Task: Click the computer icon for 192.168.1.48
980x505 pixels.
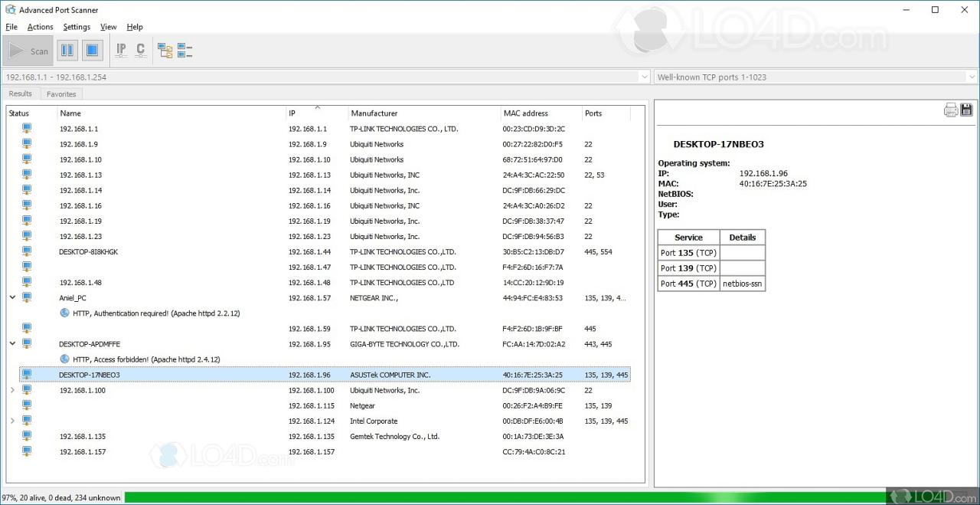Action: 27,281
